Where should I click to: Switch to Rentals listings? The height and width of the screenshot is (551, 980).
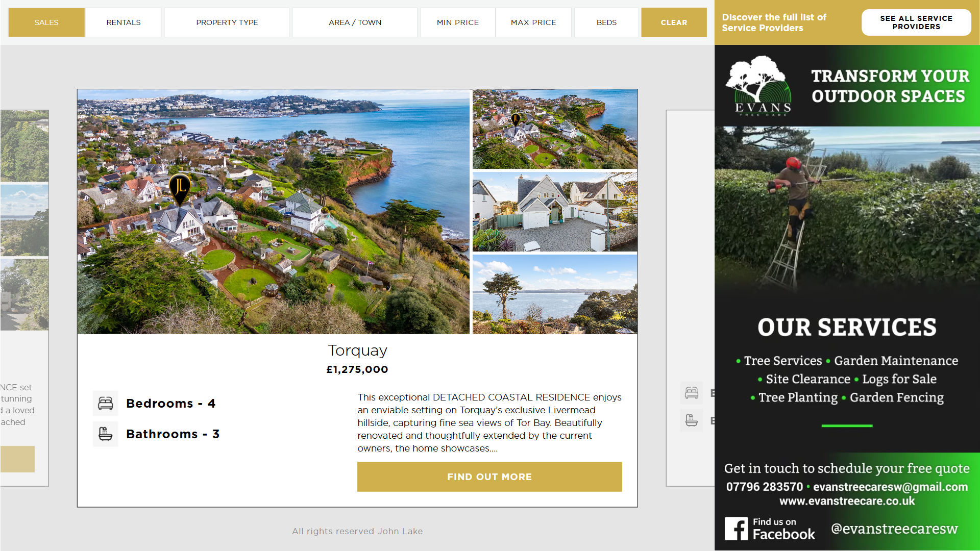click(124, 22)
